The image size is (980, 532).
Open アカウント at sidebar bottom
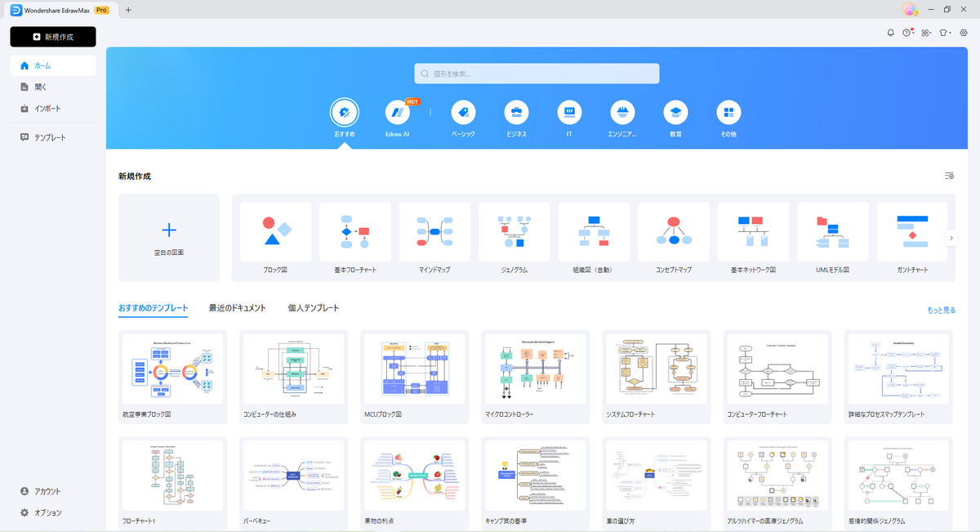(53, 491)
